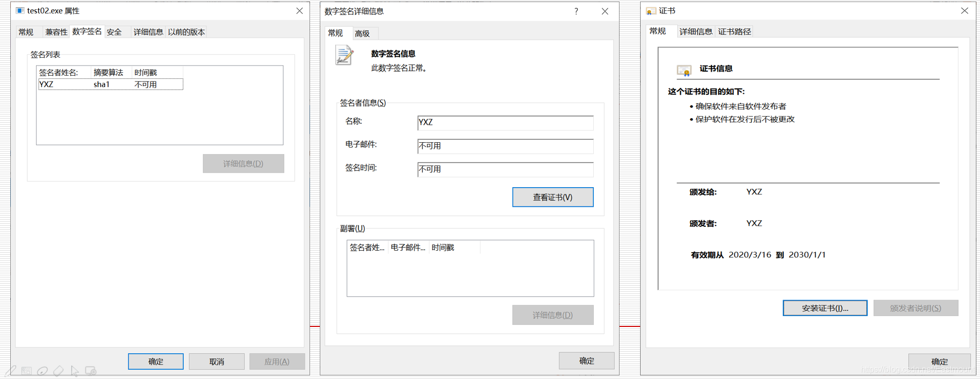Open the 以前的版本 tab
This screenshot has height=379, width=980.
pos(186,32)
